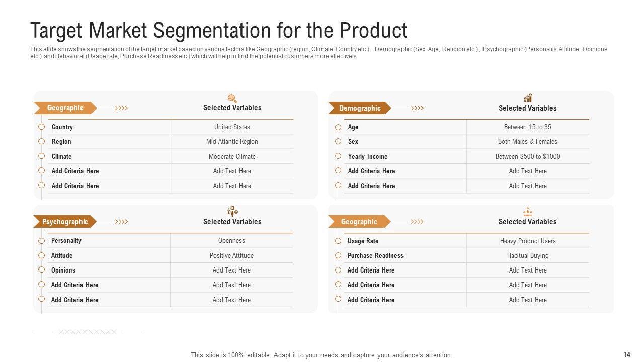
Task: Click the slide title Target Market Segmentation
Action: (x=218, y=30)
